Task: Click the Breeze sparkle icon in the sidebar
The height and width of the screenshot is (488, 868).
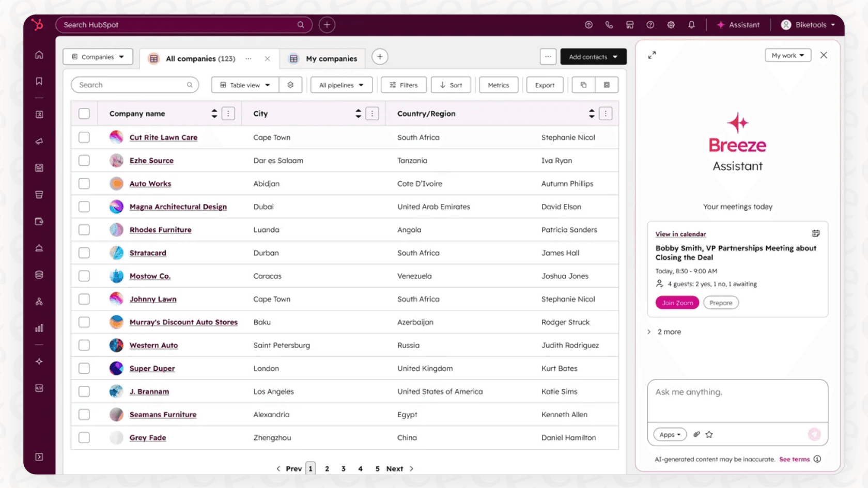Action: tap(39, 361)
